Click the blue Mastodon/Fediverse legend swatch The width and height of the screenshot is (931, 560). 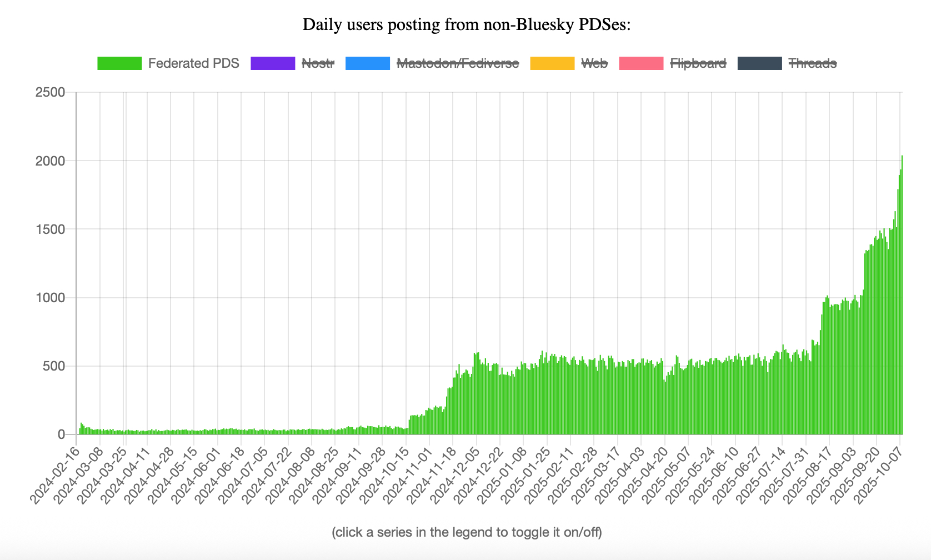(x=367, y=63)
